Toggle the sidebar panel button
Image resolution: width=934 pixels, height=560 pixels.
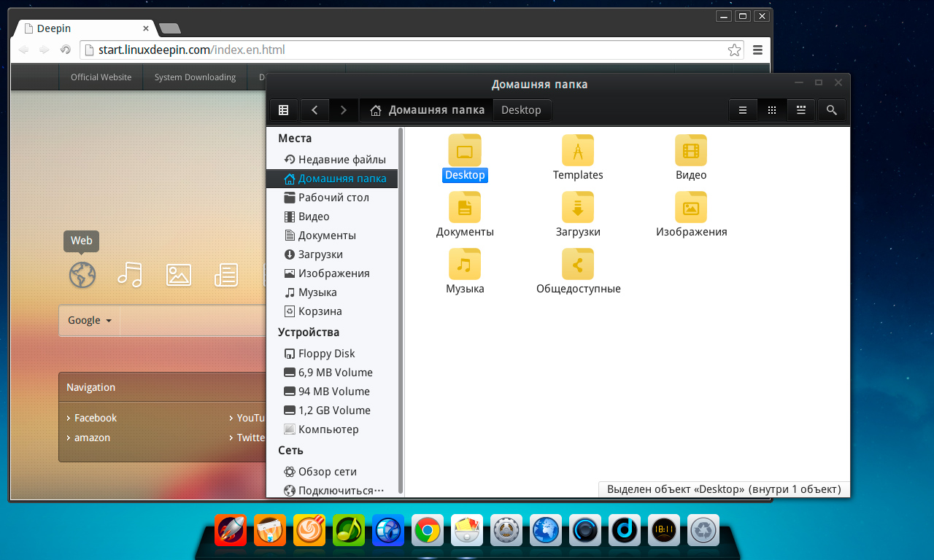[x=284, y=110]
